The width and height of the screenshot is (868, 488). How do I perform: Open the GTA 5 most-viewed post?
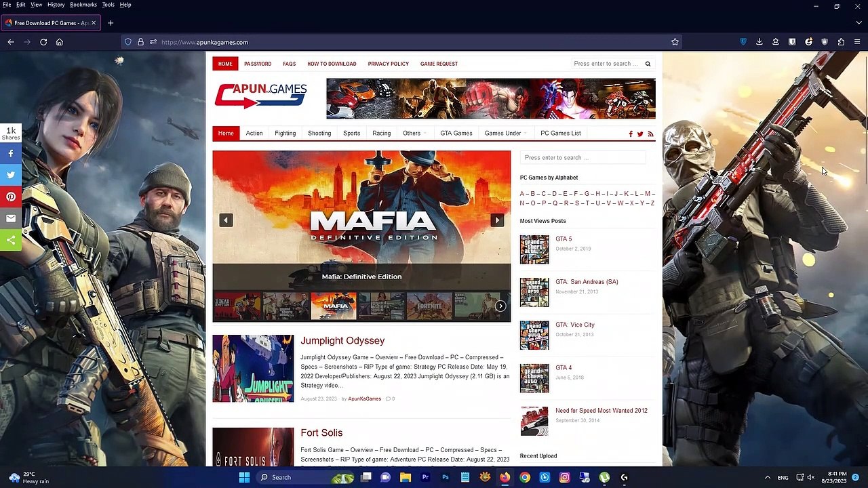coord(564,239)
